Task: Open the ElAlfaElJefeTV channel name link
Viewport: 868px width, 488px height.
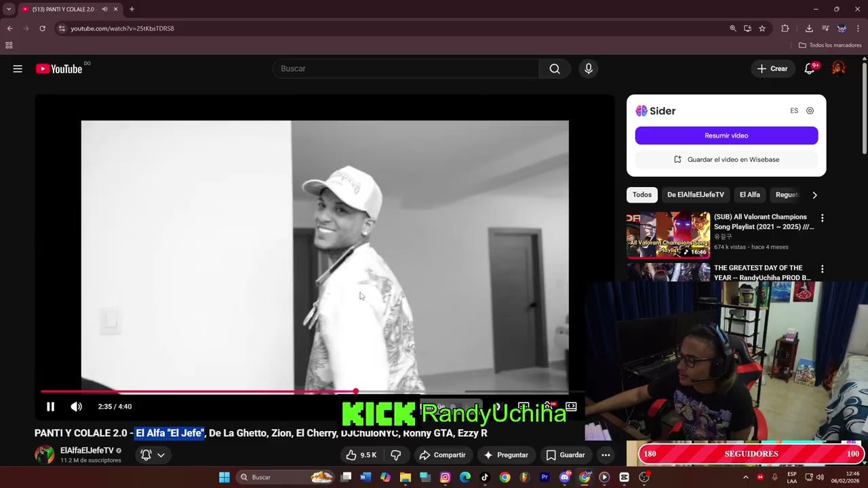Action: tap(87, 451)
